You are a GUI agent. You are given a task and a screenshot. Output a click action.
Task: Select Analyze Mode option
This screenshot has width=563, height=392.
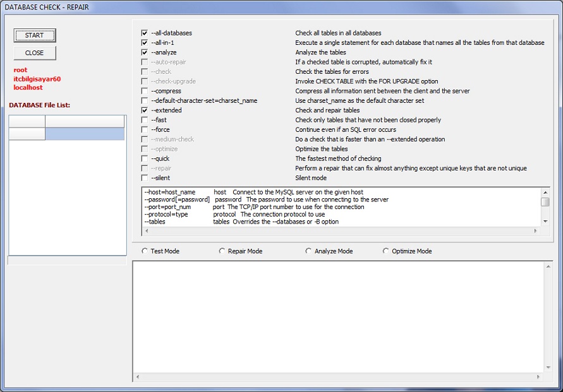308,251
